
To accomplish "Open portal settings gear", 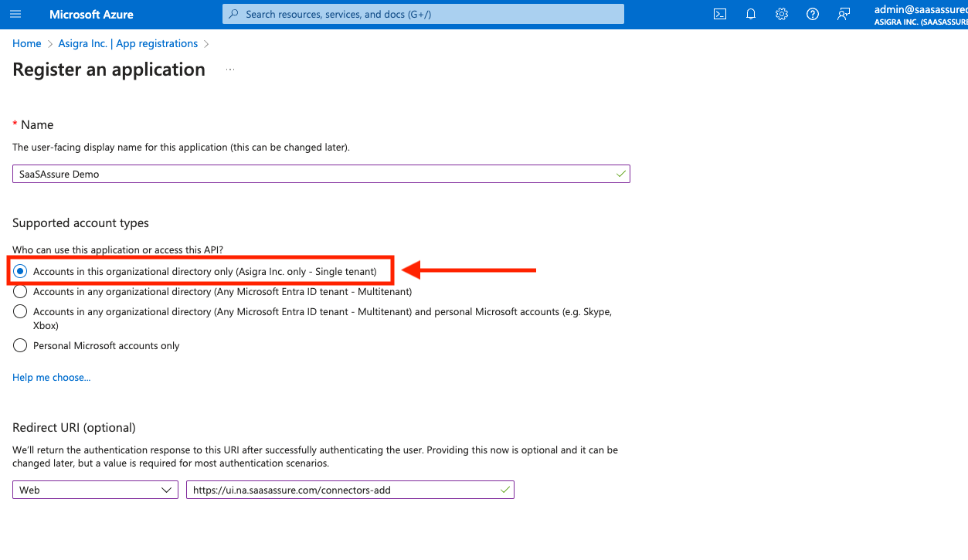I will coord(781,15).
